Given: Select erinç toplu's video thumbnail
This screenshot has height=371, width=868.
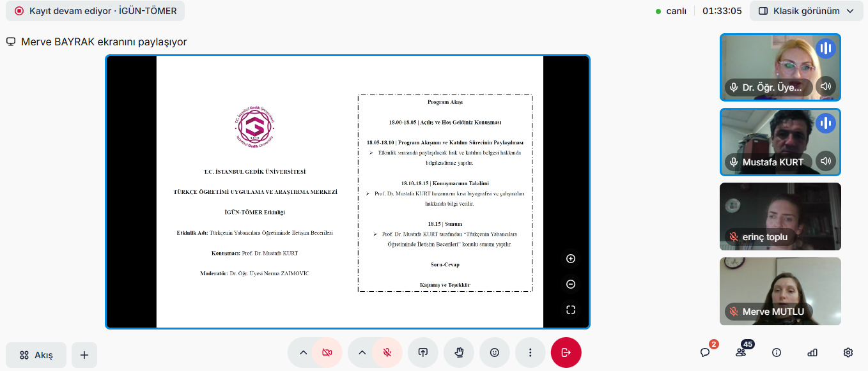Looking at the screenshot, I should pyautogui.click(x=780, y=216).
